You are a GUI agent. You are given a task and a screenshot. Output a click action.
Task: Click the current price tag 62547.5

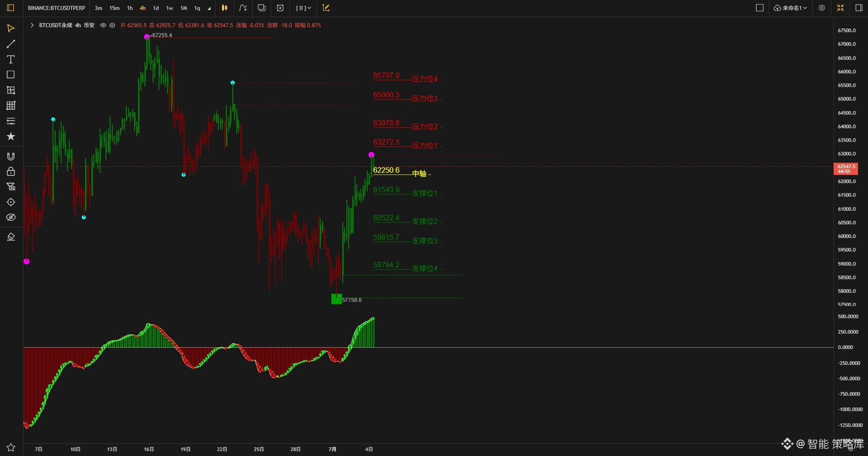[846, 169]
